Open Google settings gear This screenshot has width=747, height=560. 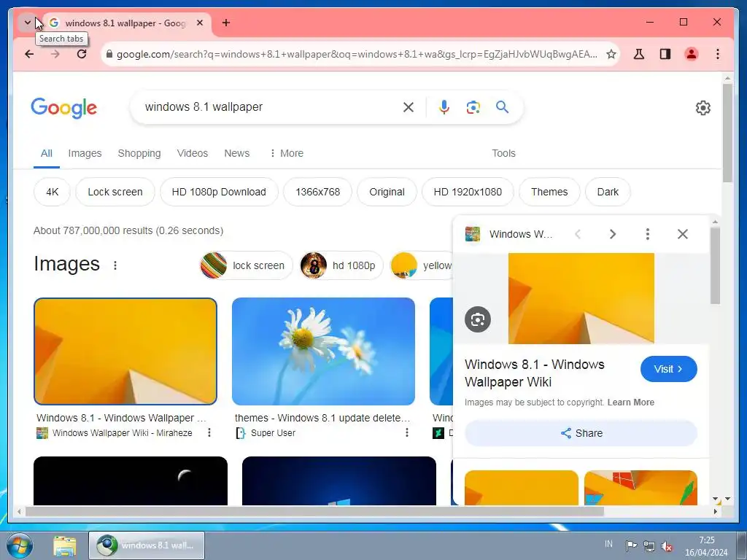tap(703, 108)
